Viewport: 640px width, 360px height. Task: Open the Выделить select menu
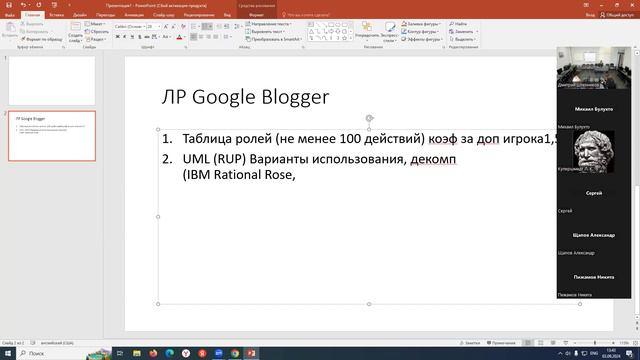[462, 39]
